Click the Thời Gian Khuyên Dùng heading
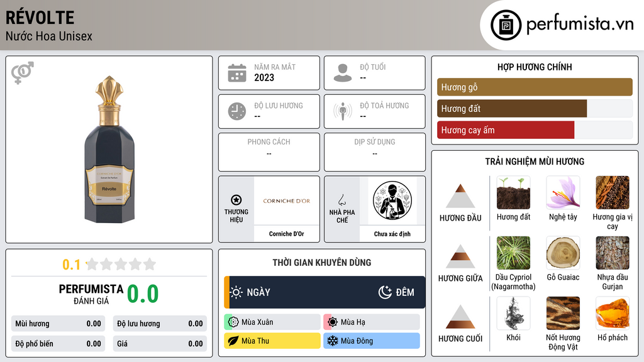 point(322,262)
